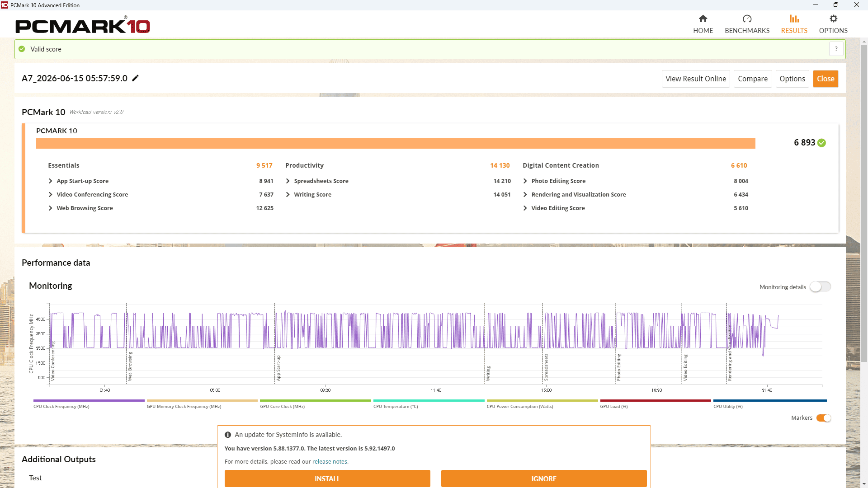Click the Video Conferencing chart marker
Image resolution: width=868 pixels, height=488 pixels.
52,361
